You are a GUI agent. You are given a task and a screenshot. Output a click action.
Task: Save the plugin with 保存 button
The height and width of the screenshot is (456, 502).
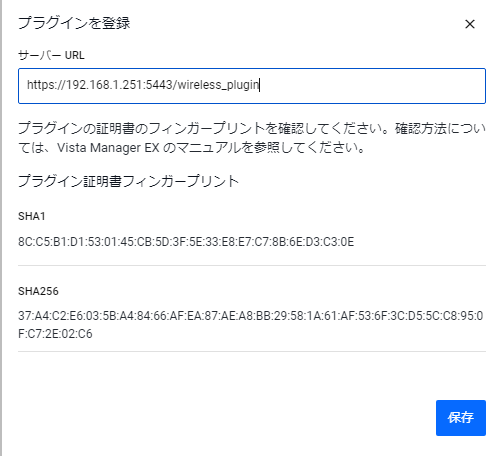[x=461, y=418]
